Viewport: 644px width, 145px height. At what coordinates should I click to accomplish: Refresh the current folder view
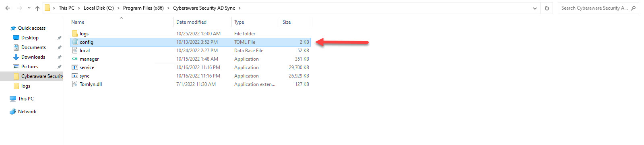coord(547,8)
